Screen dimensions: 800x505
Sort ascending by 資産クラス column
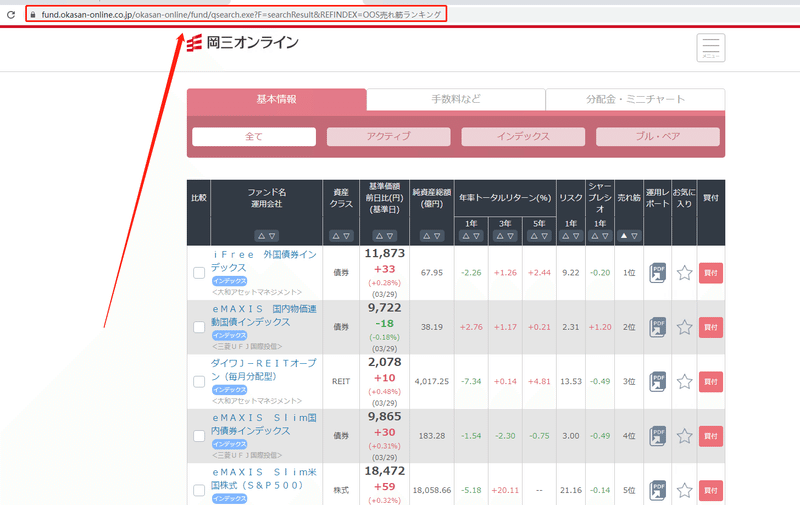coord(336,236)
